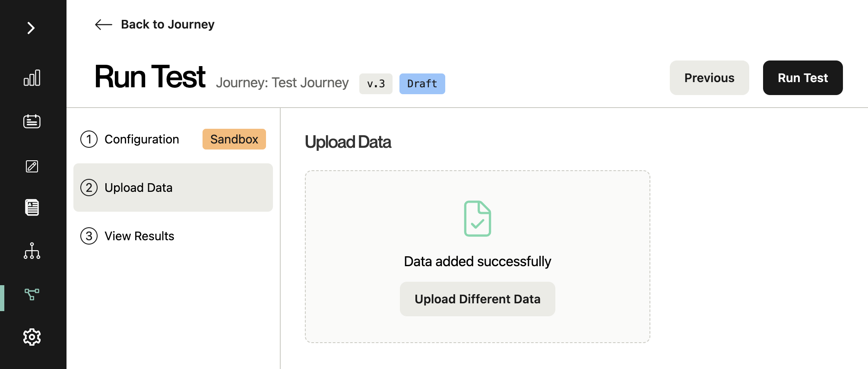Viewport: 868px width, 369px height.
Task: Click Upload Different Data button
Action: tap(478, 299)
